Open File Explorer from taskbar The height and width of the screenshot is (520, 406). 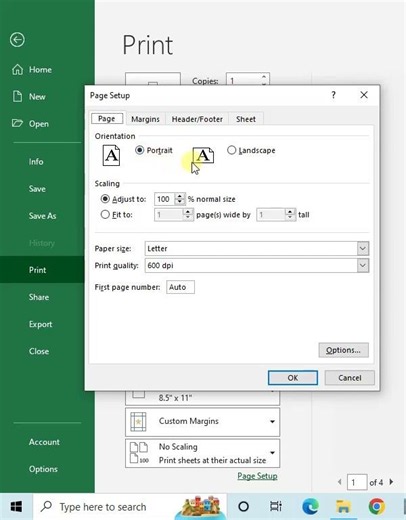pos(343,507)
